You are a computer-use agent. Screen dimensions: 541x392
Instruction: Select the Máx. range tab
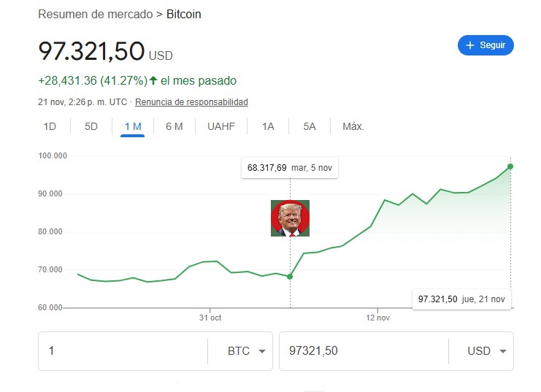(x=353, y=126)
